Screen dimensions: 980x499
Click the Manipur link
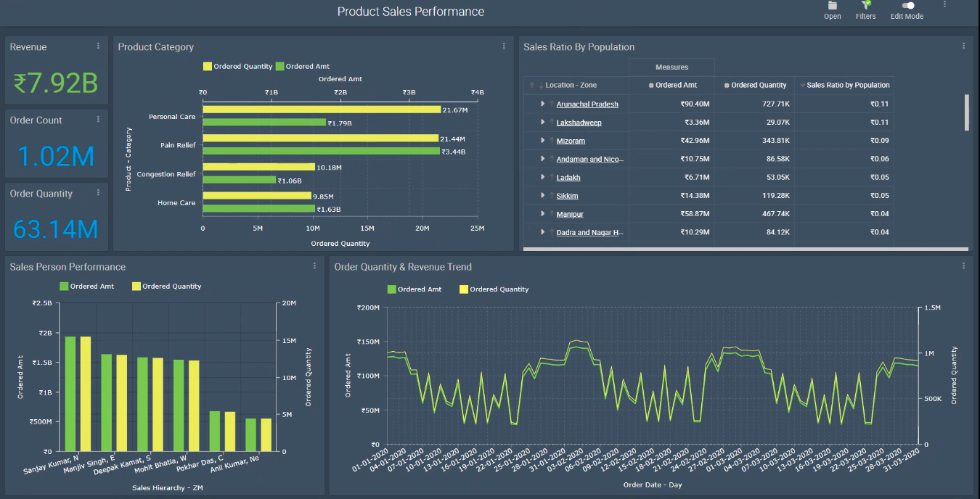[570, 214]
